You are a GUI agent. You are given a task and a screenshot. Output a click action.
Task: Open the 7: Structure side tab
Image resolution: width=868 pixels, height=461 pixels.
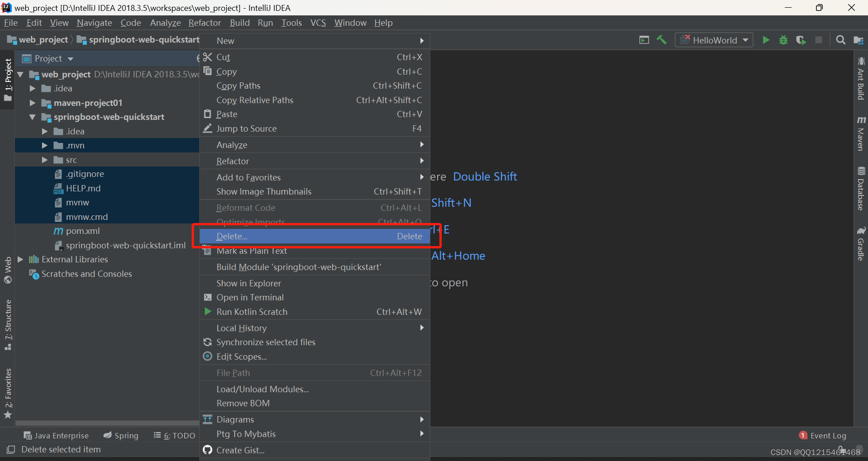click(x=8, y=325)
